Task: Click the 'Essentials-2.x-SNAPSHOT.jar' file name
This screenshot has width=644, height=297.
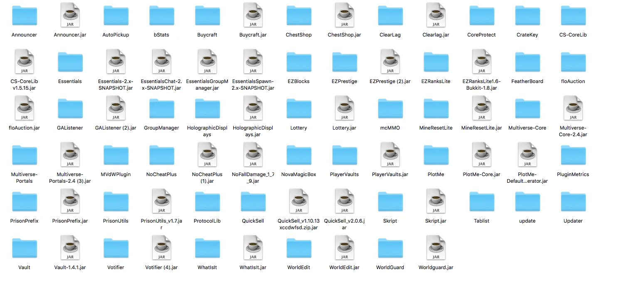Action: 116,85
